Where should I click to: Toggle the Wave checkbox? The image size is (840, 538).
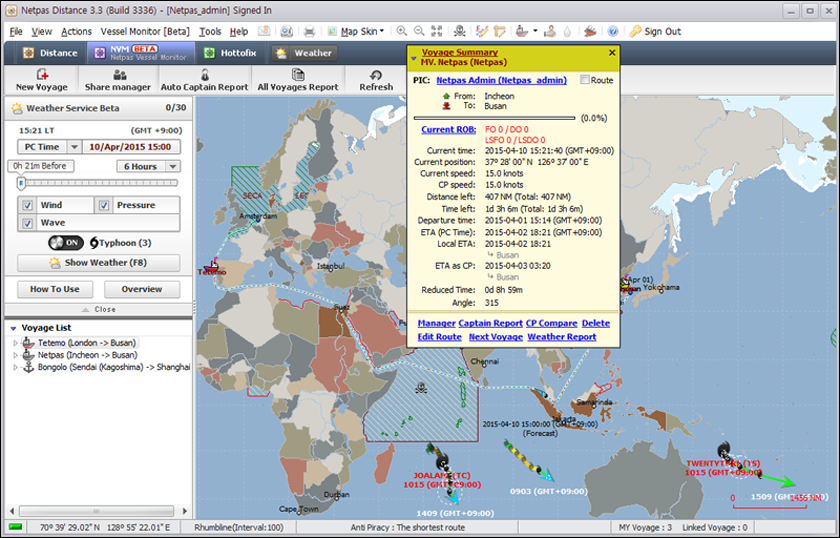[x=28, y=223]
